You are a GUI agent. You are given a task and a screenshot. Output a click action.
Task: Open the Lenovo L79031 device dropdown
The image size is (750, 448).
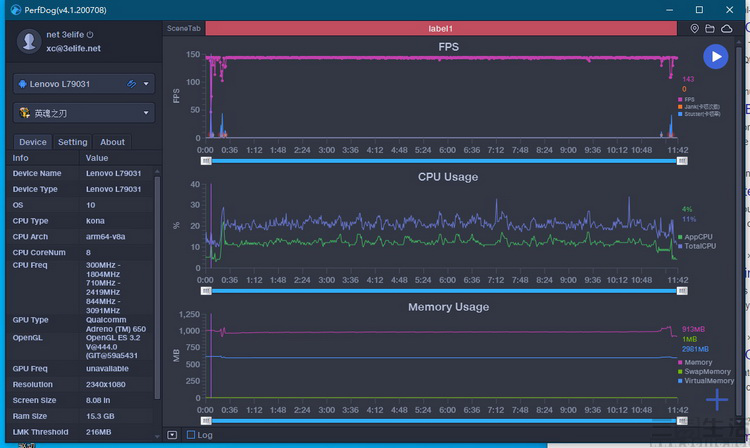84,84
